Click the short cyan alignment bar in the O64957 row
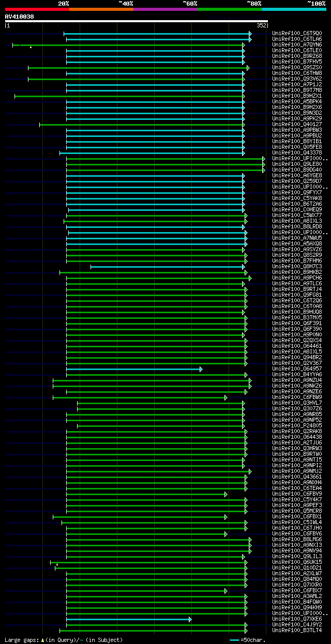 134,369
